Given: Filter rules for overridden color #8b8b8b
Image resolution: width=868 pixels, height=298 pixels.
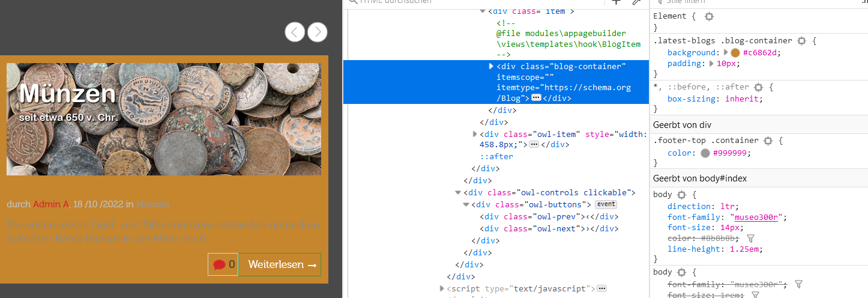Looking at the screenshot, I should coord(750,239).
